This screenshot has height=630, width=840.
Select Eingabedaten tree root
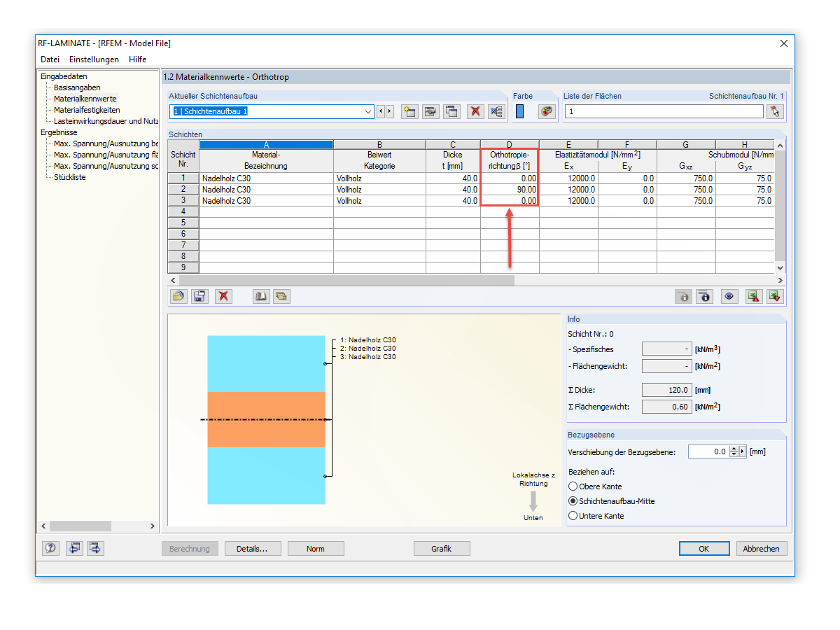pyautogui.click(x=64, y=76)
